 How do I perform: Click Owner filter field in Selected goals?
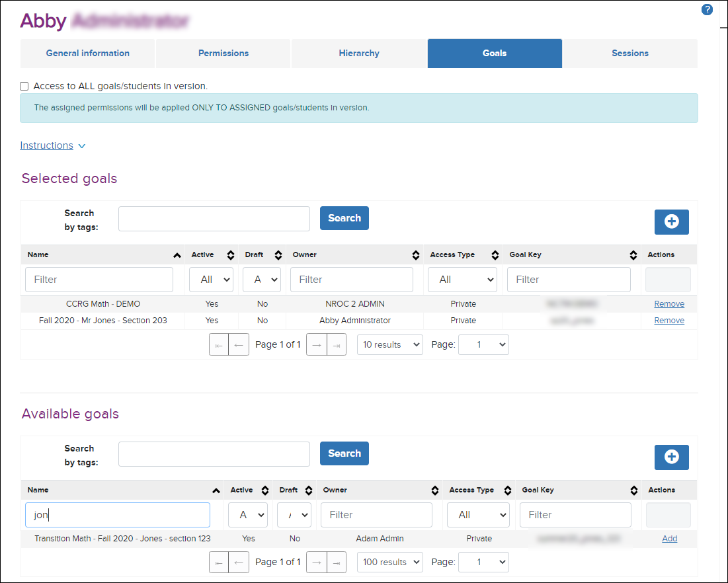[352, 280]
